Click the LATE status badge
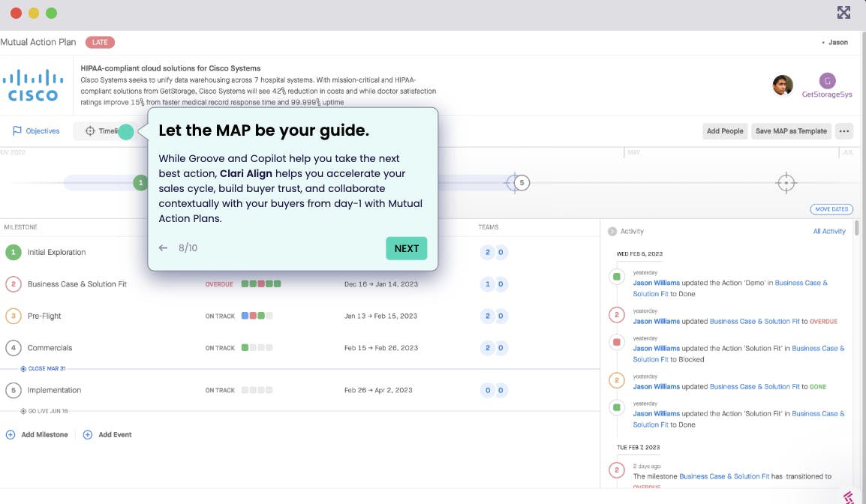The image size is (866, 504). pyautogui.click(x=100, y=43)
